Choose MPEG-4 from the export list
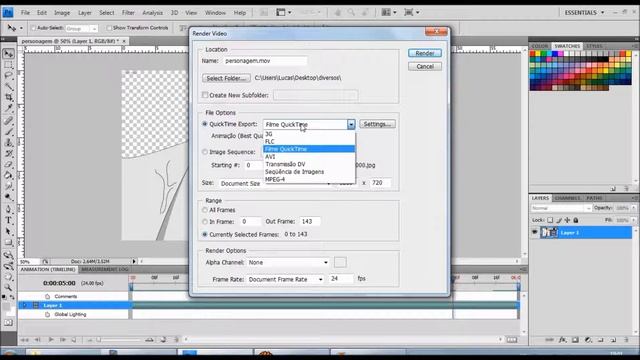The image size is (640, 360). (309, 179)
